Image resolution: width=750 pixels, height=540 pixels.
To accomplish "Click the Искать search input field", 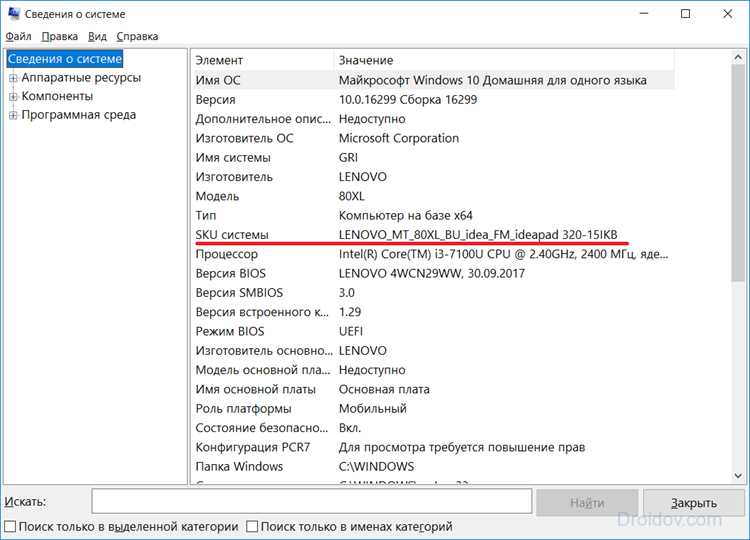I will click(312, 501).
